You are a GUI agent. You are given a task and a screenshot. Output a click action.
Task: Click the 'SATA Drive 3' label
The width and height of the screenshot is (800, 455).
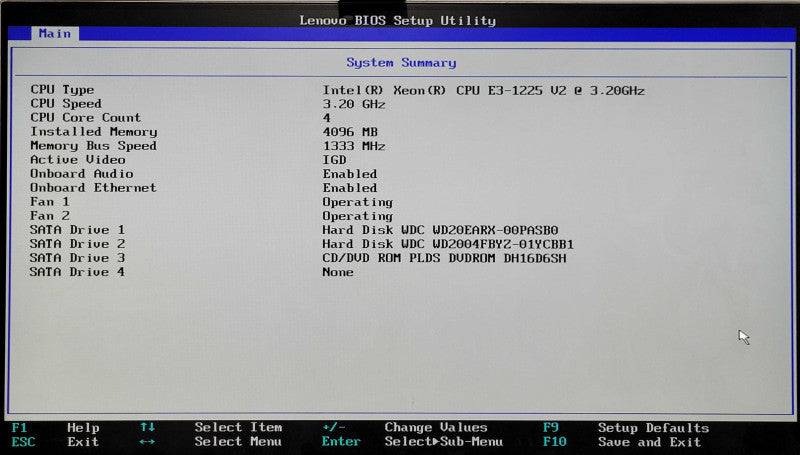click(x=77, y=258)
